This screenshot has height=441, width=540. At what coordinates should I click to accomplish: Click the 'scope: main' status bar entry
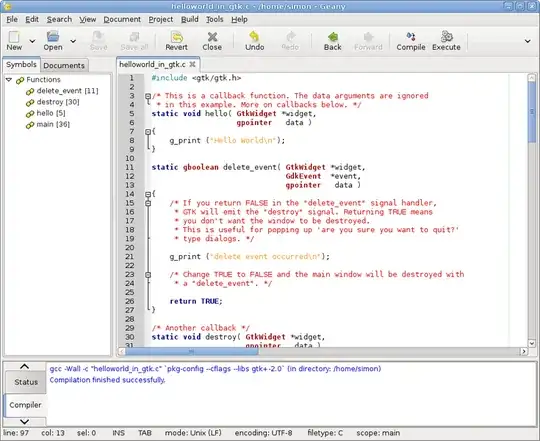[x=378, y=433]
